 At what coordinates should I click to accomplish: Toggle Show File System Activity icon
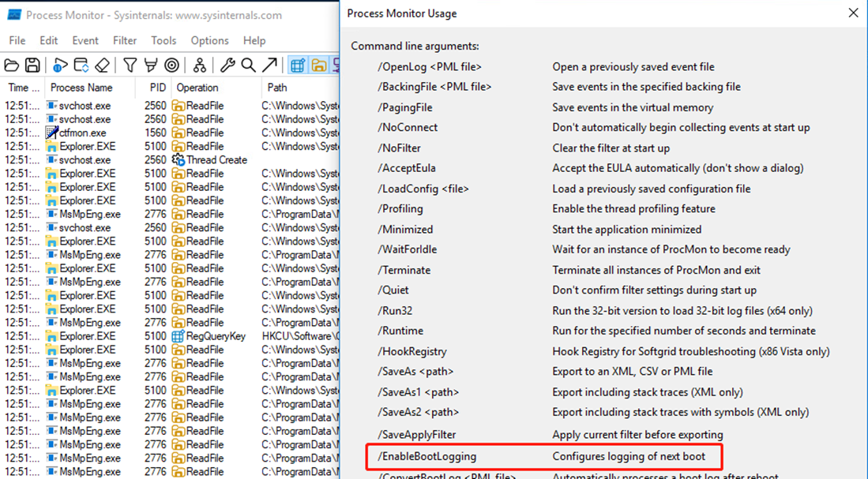(x=319, y=65)
